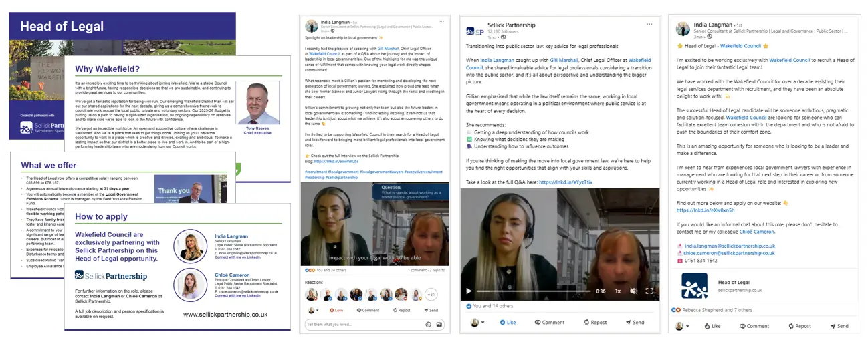Comment on the Spotlight on leadership post
868x342 pixels.
(x=367, y=310)
